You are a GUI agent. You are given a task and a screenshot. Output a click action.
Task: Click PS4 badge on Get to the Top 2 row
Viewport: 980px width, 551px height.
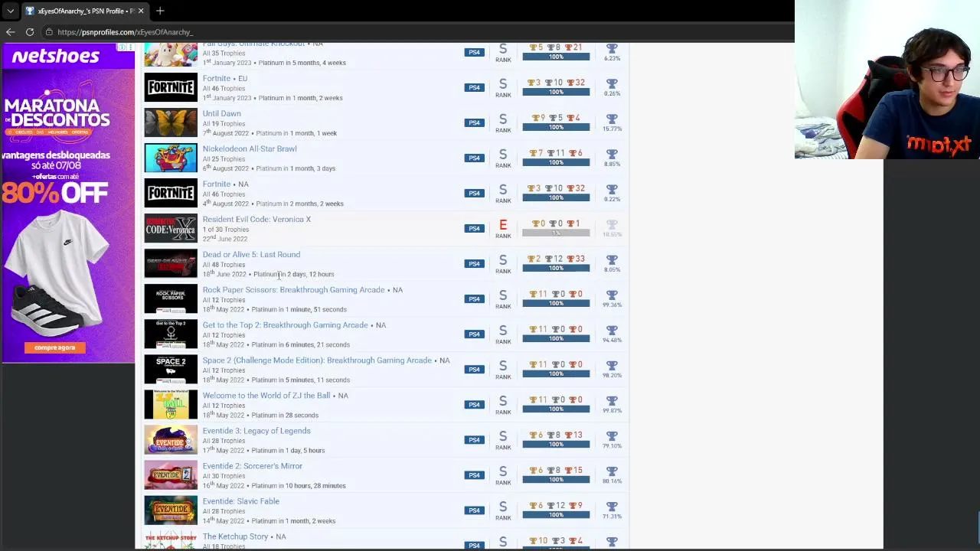[474, 334]
